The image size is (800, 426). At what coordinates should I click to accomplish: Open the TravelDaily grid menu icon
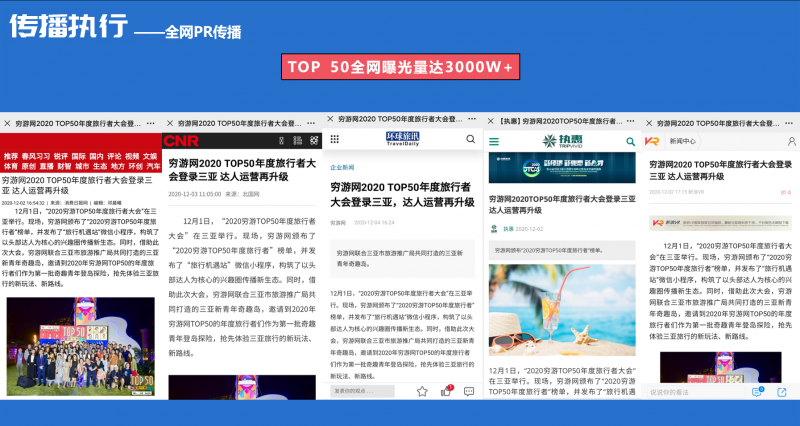335,139
